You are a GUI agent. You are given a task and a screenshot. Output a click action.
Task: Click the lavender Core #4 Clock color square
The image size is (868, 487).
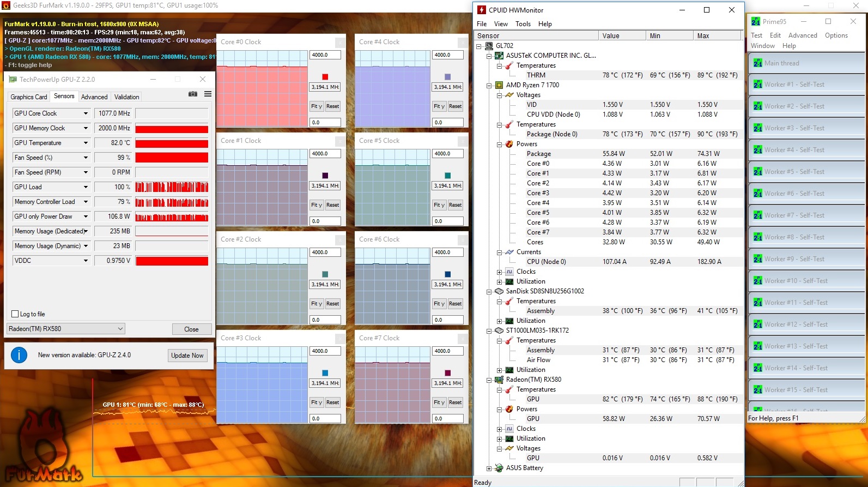tap(448, 77)
